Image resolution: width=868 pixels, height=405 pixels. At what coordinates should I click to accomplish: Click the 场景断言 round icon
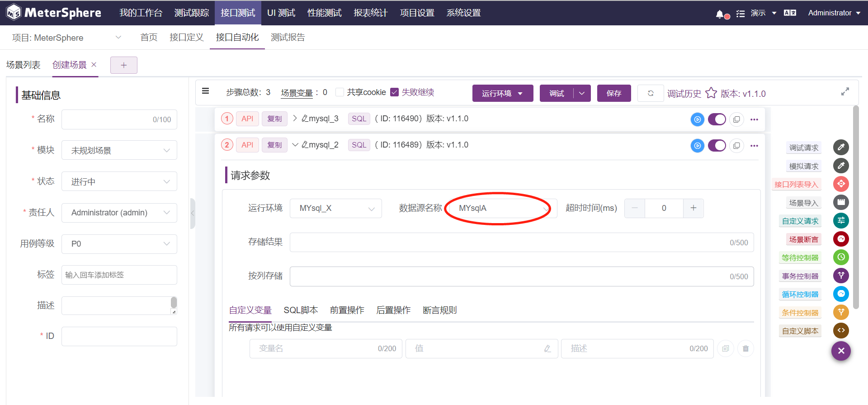click(841, 239)
